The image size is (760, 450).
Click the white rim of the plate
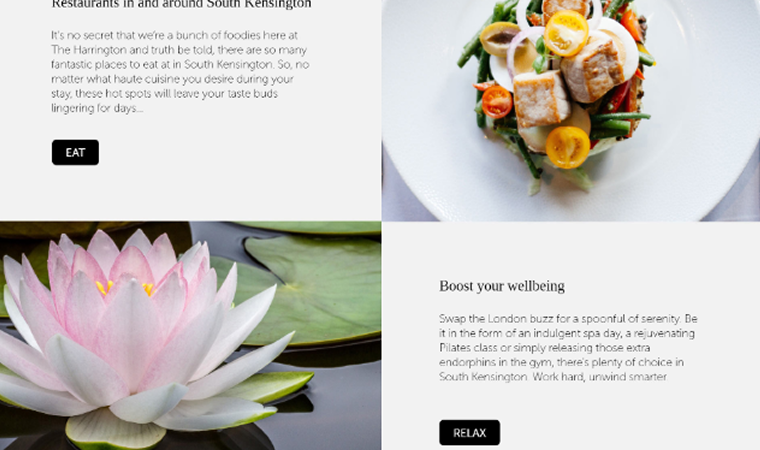pyautogui.click(x=703, y=145)
